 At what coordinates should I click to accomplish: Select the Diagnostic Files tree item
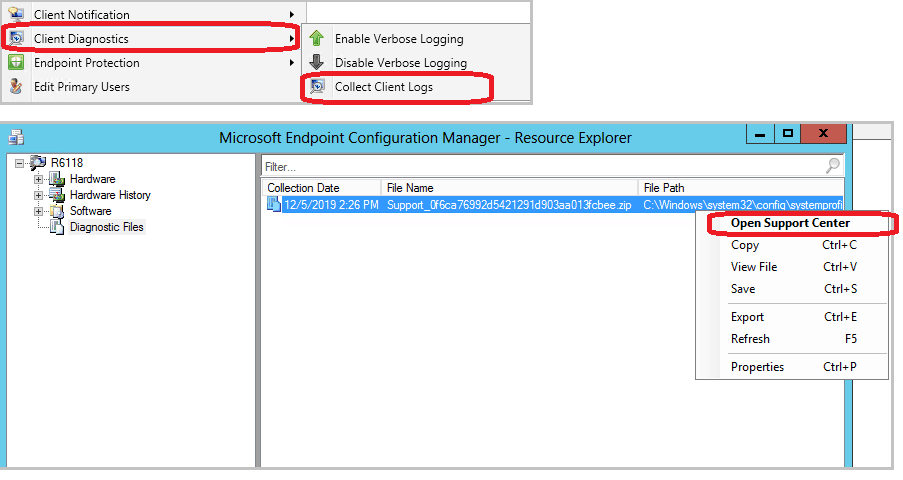107,228
